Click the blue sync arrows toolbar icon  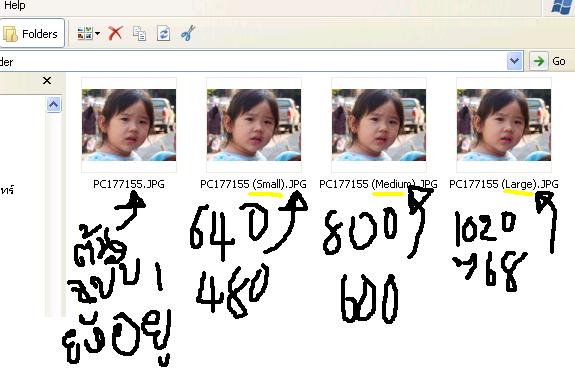(x=163, y=33)
